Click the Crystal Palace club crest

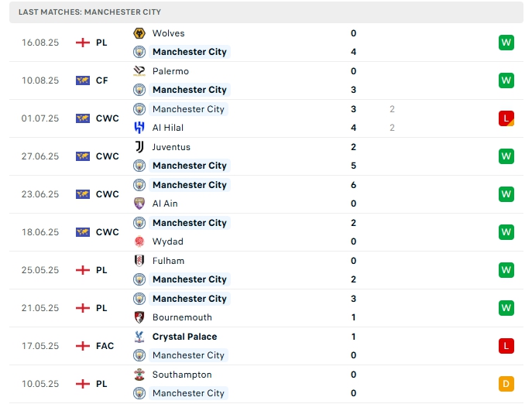(139, 337)
